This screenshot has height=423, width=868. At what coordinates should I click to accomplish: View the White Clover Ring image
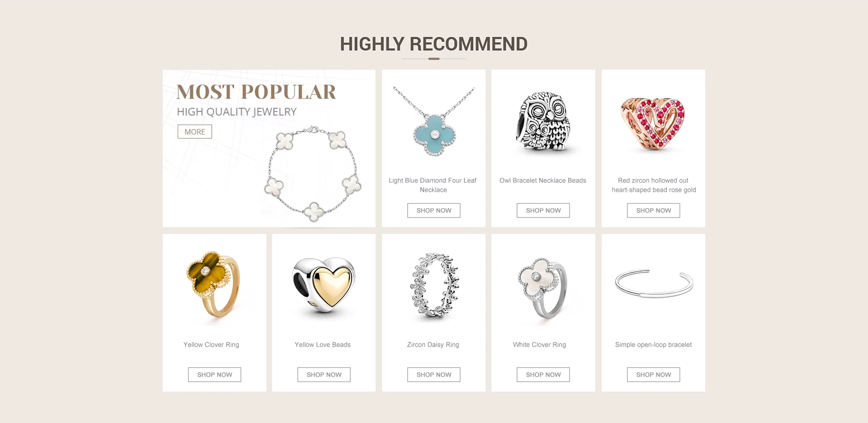(542, 288)
